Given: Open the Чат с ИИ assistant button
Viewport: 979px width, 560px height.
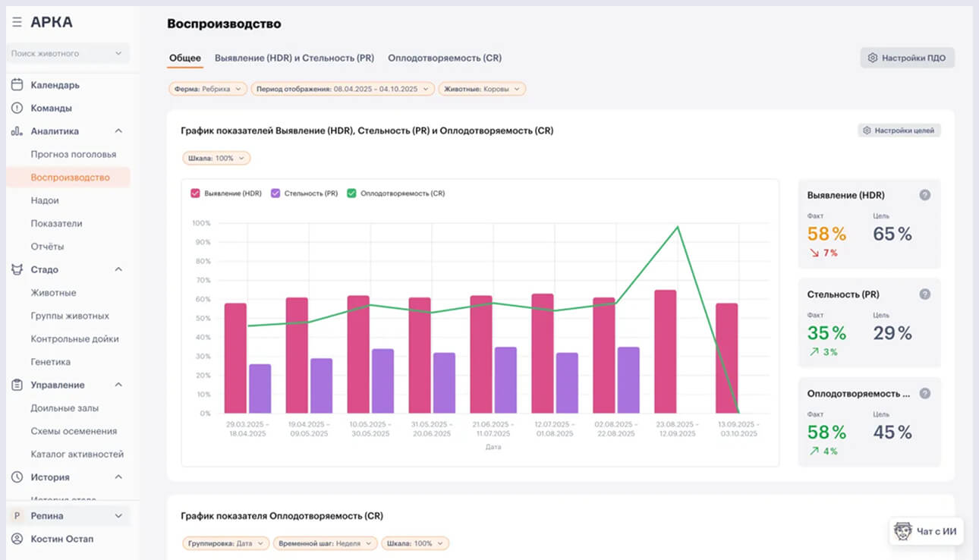Looking at the screenshot, I should pos(926,531).
